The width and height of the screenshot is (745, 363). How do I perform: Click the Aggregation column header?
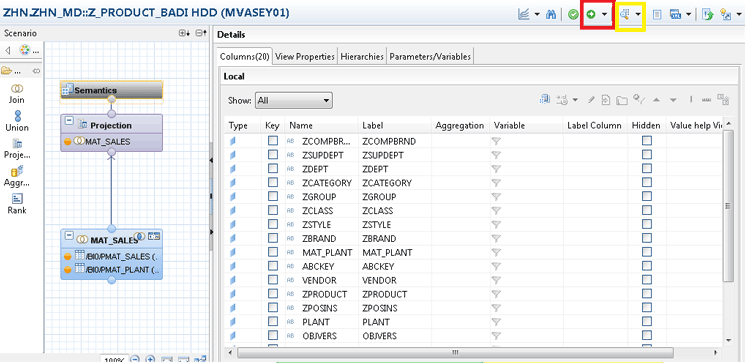click(460, 125)
